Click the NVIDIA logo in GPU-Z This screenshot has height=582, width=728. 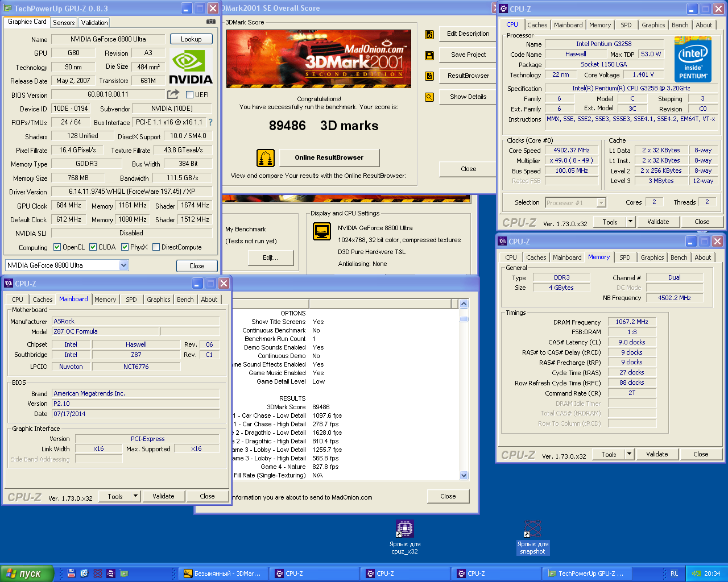(191, 67)
